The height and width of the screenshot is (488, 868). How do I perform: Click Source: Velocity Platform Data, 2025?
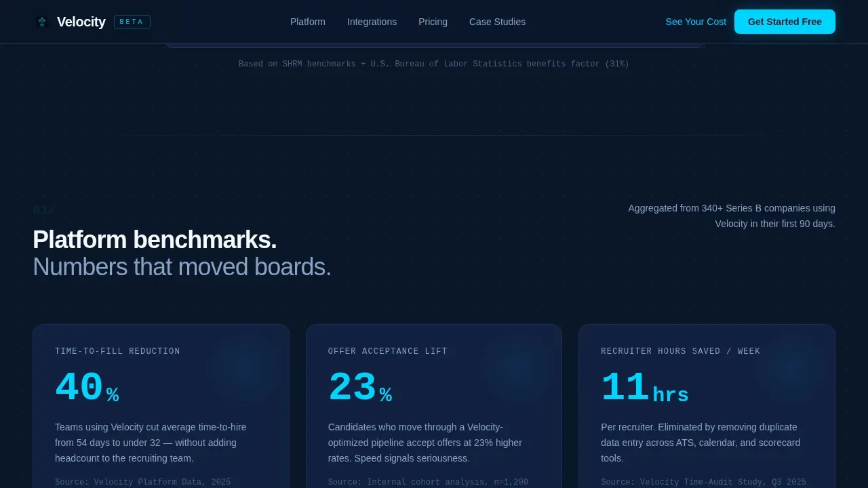pyautogui.click(x=142, y=482)
